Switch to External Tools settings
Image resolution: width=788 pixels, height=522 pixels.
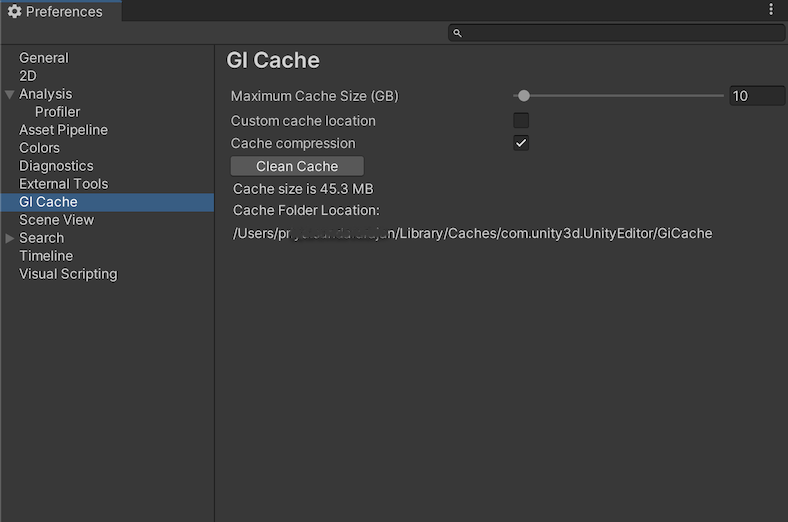(x=63, y=184)
